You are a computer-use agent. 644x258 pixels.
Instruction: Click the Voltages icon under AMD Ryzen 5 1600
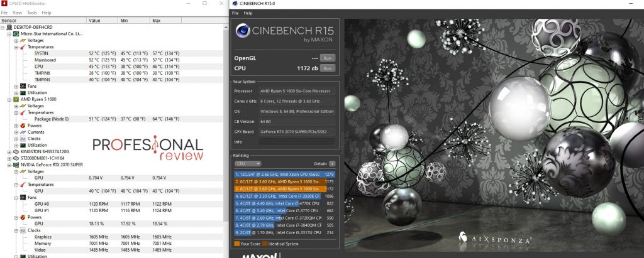click(23, 106)
